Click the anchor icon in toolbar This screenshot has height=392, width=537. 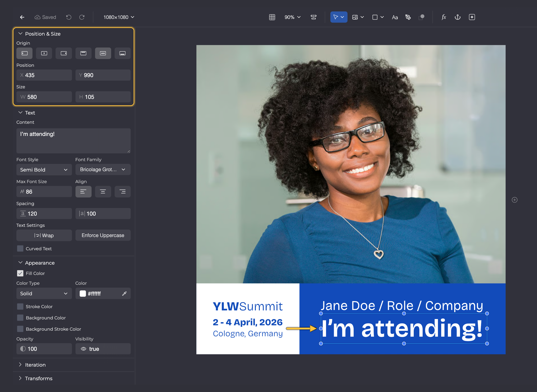click(457, 17)
